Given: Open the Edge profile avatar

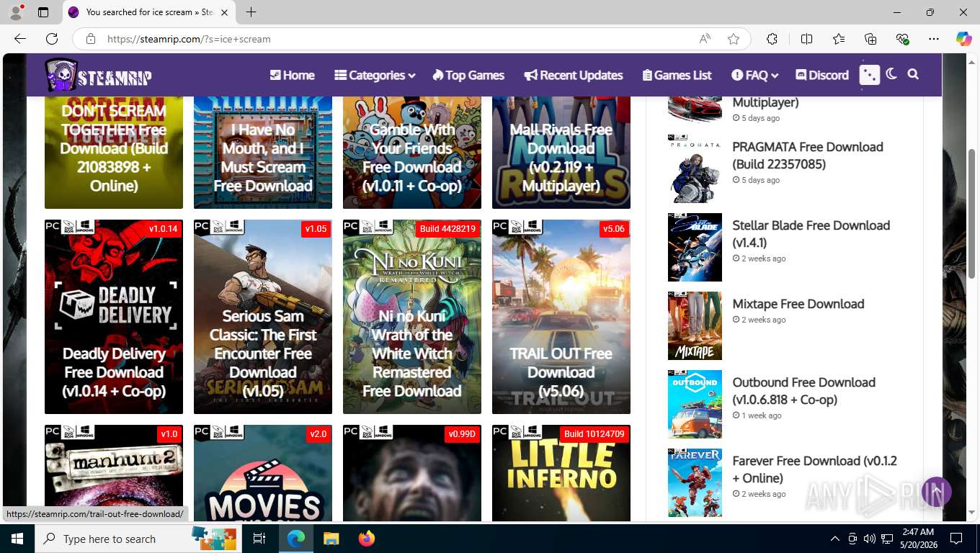Looking at the screenshot, I should 16,12.
